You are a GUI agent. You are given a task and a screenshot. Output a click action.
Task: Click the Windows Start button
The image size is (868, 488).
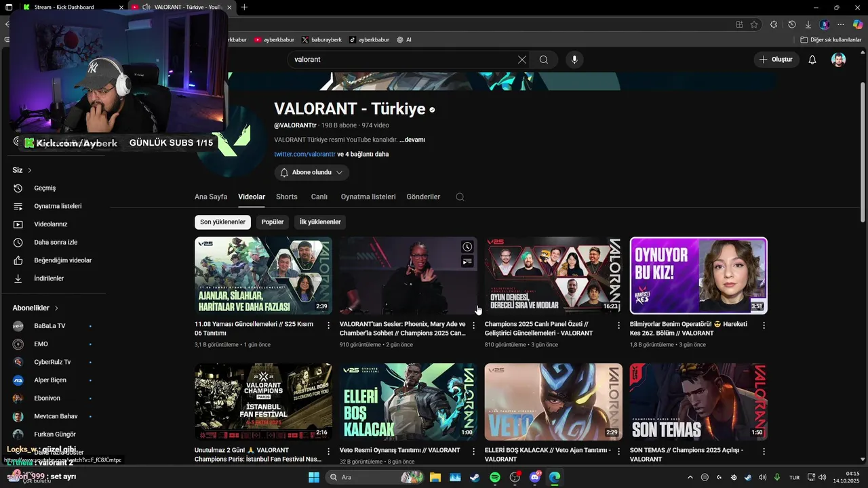[x=313, y=477]
